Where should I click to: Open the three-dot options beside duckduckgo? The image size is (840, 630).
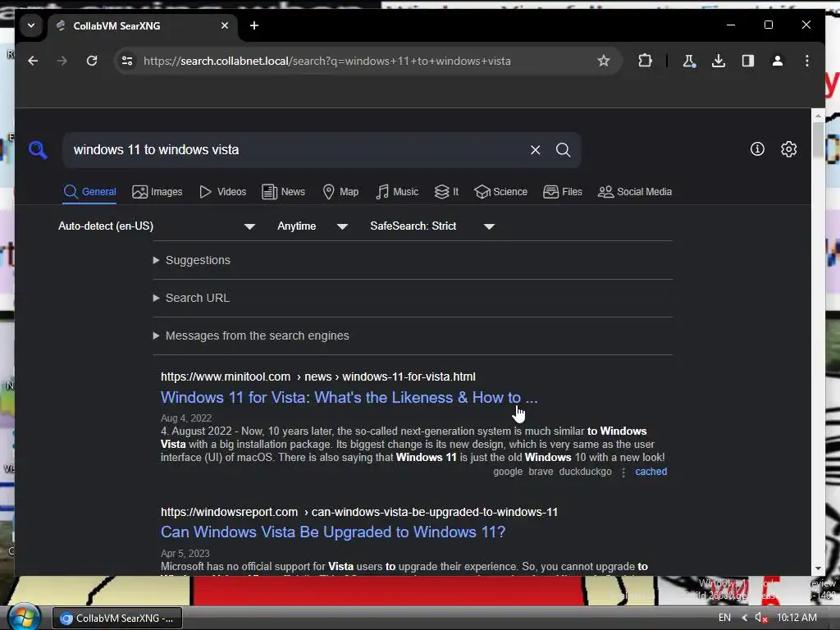click(x=623, y=472)
